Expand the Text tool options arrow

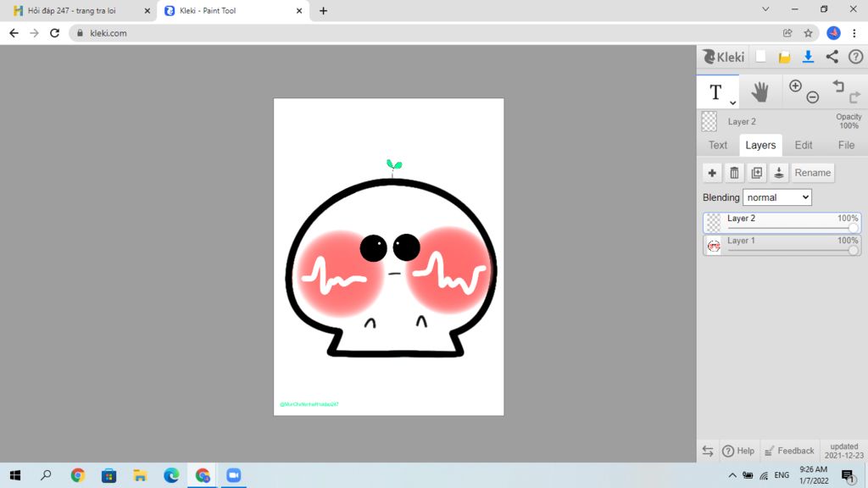tap(733, 103)
